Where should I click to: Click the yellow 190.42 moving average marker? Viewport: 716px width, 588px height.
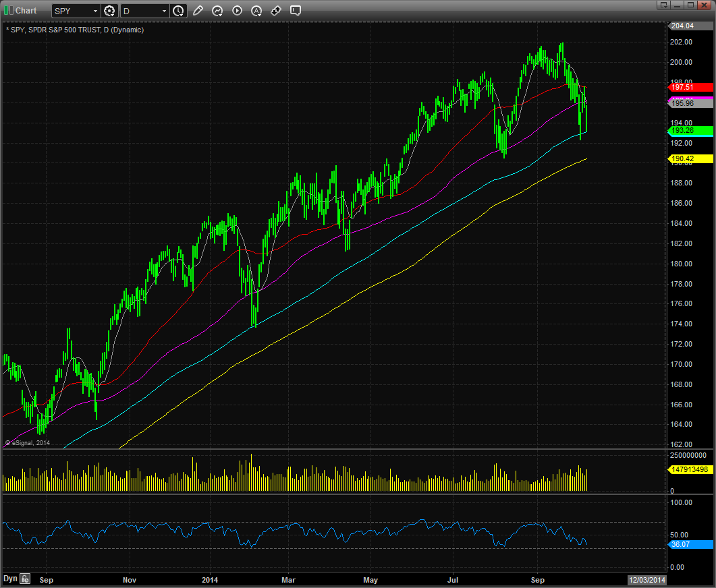690,158
